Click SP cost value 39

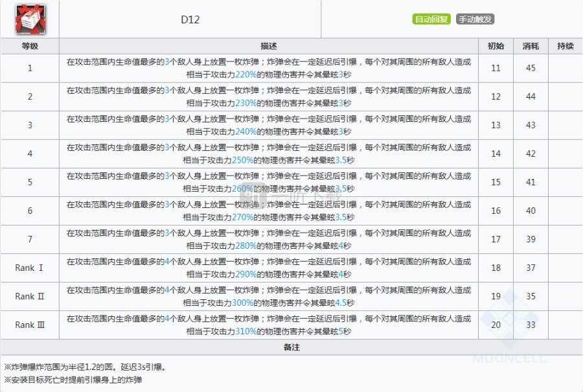(x=531, y=239)
